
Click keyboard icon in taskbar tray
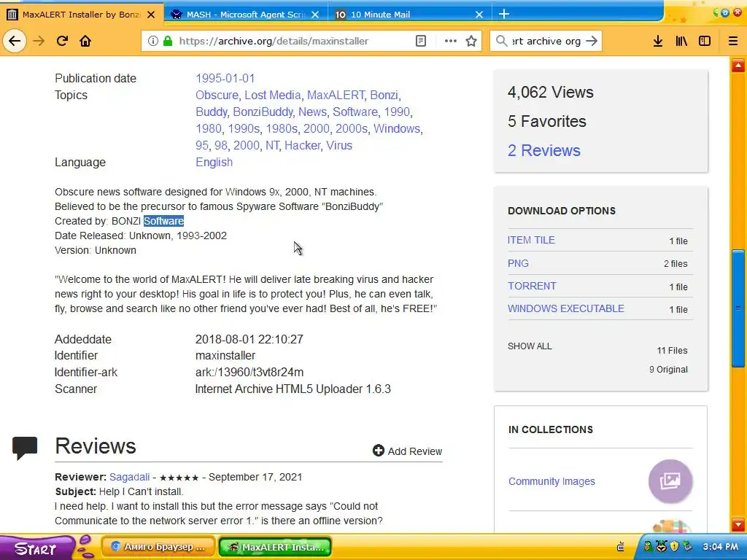coord(620,547)
